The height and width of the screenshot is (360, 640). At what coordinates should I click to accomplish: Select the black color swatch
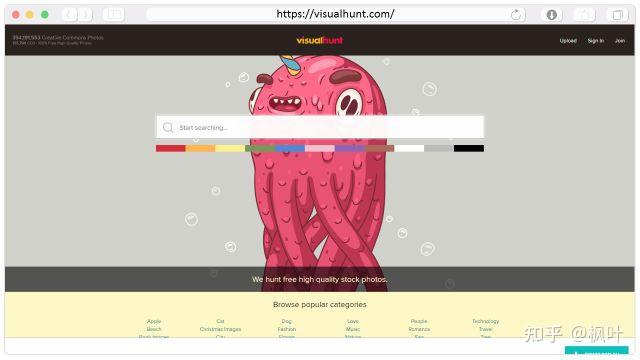pyautogui.click(x=469, y=148)
